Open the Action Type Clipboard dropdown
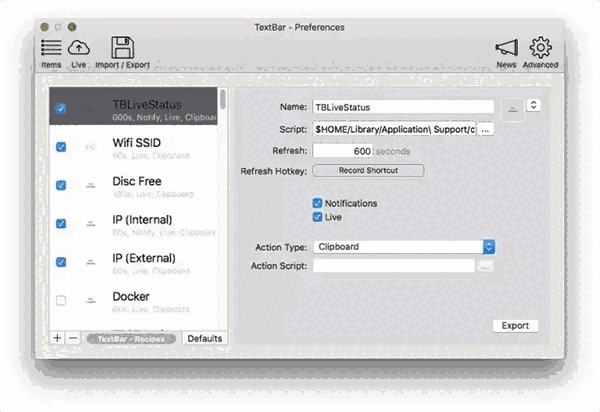 [404, 247]
